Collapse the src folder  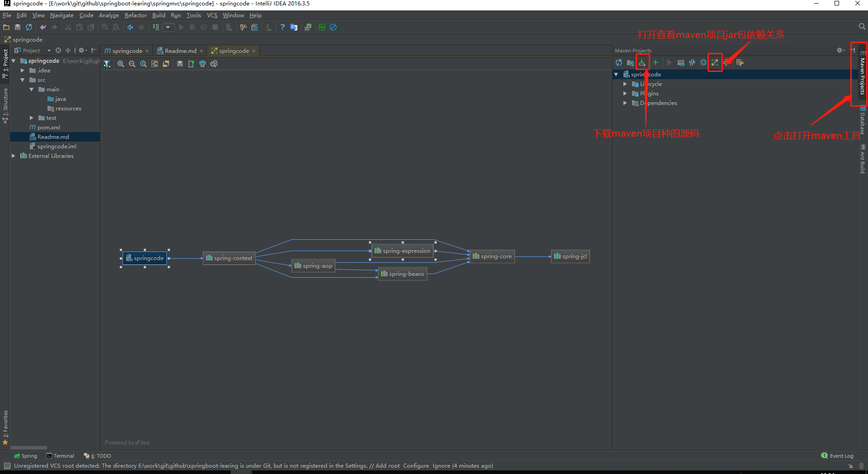click(x=23, y=80)
